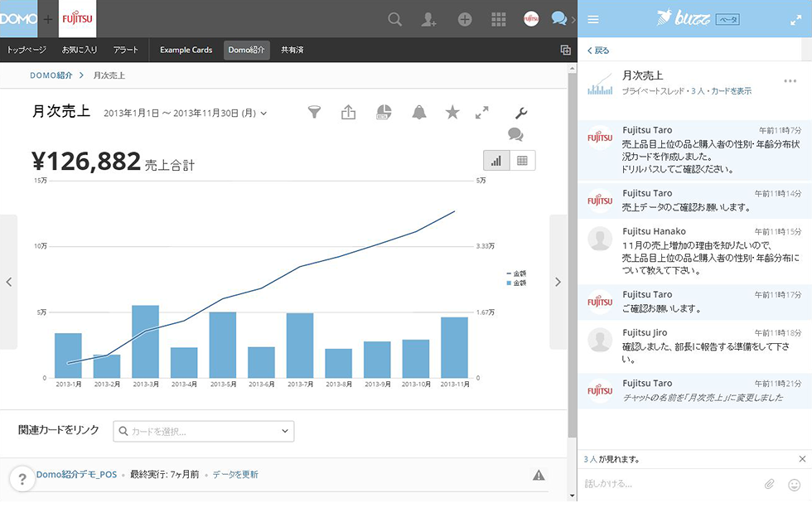This screenshot has height=508, width=812.
Task: Open the card comments bubble icon
Action: pyautogui.click(x=515, y=134)
